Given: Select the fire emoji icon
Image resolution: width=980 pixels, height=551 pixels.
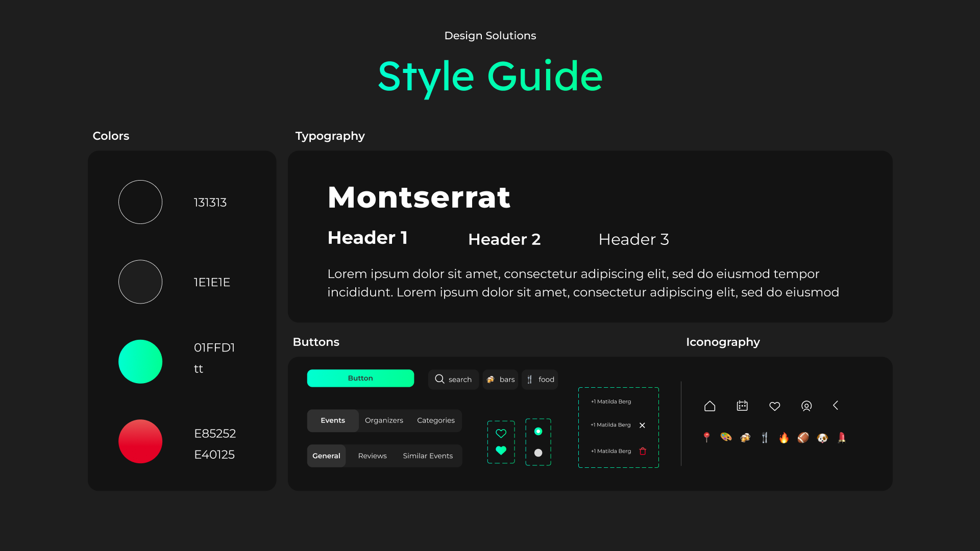Looking at the screenshot, I should [x=784, y=437].
